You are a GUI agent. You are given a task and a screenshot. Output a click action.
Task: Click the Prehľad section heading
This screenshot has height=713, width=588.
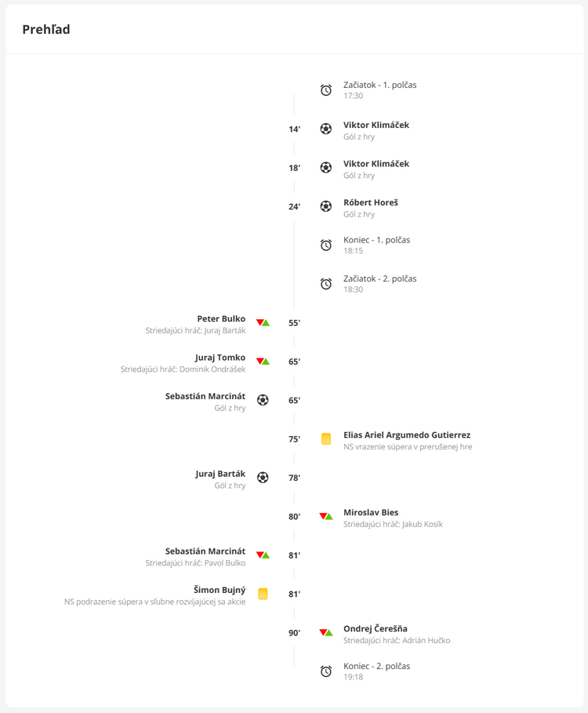[46, 30]
